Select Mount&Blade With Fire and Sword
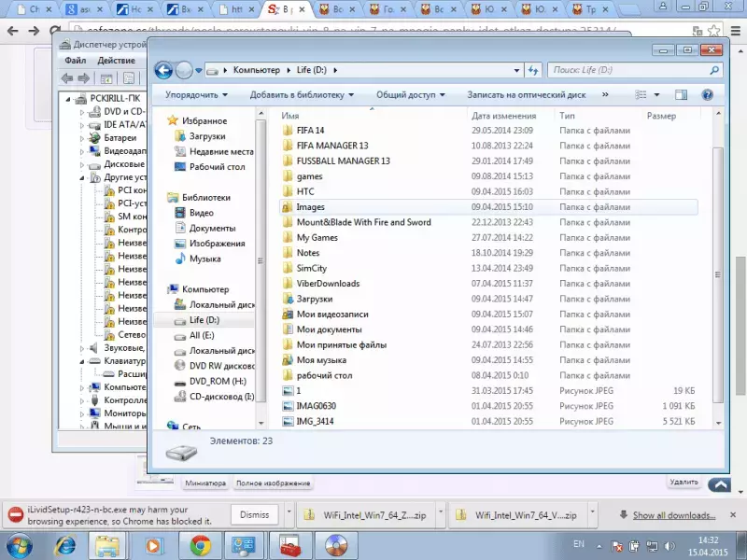This screenshot has width=747, height=560. click(363, 222)
